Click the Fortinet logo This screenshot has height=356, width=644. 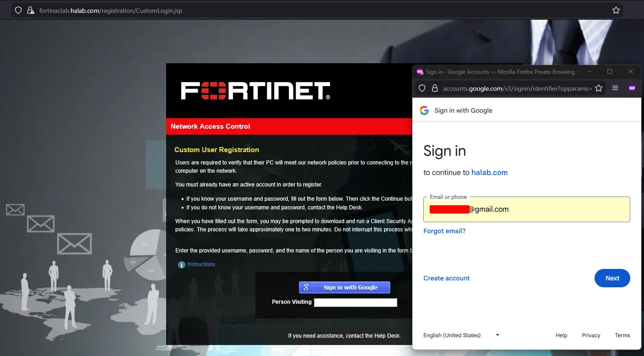tap(255, 91)
